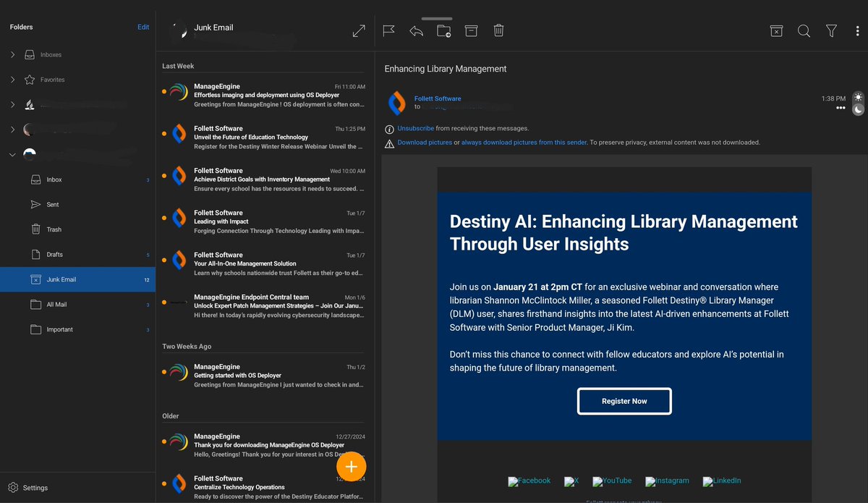This screenshot has width=868, height=503.
Task: Click the drag handle at top of reading pane
Action: coord(436,18)
